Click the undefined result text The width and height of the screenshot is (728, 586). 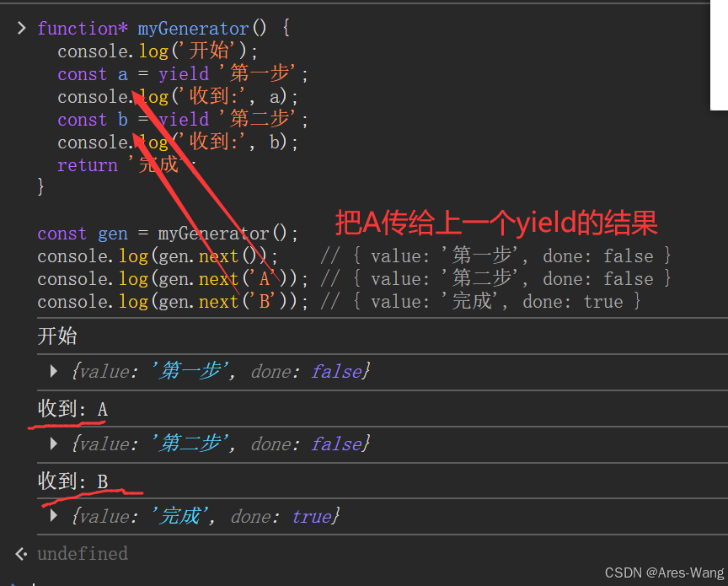83,554
